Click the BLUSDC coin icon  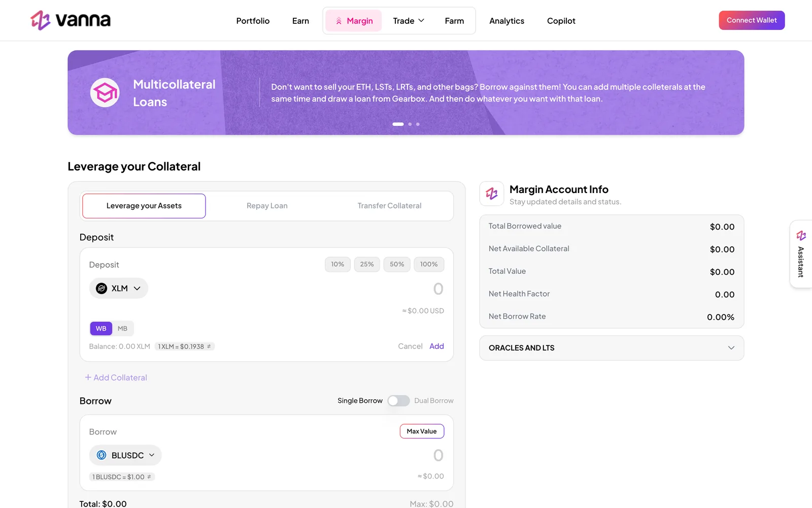[x=101, y=455]
